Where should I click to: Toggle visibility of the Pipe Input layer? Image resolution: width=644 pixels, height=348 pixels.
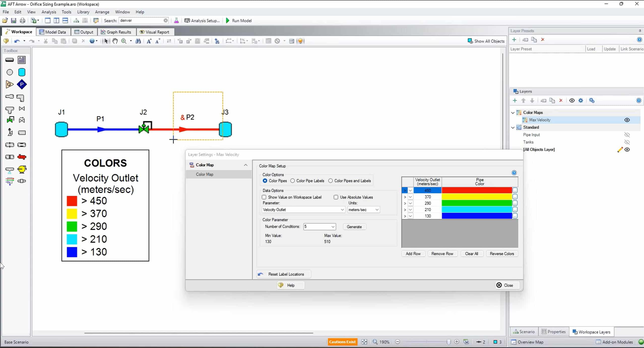click(x=627, y=135)
